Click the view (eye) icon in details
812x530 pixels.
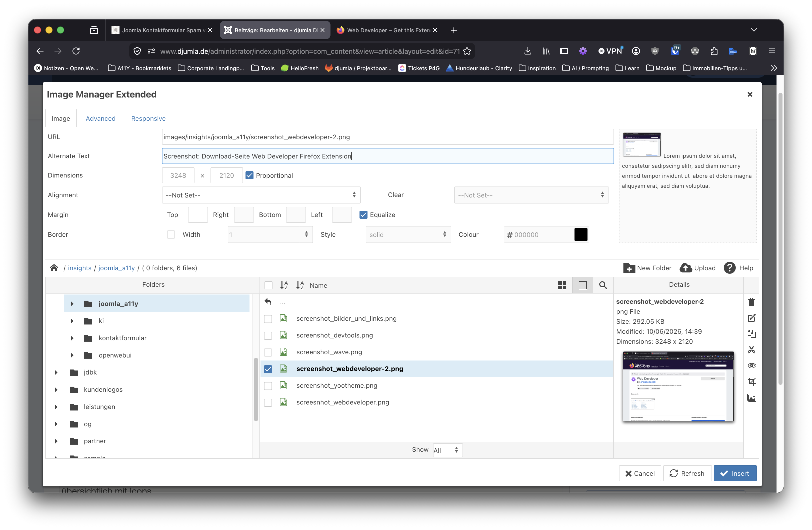point(751,365)
